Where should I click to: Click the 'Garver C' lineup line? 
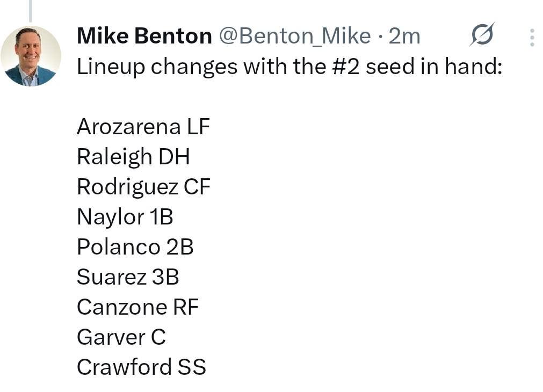pos(121,337)
